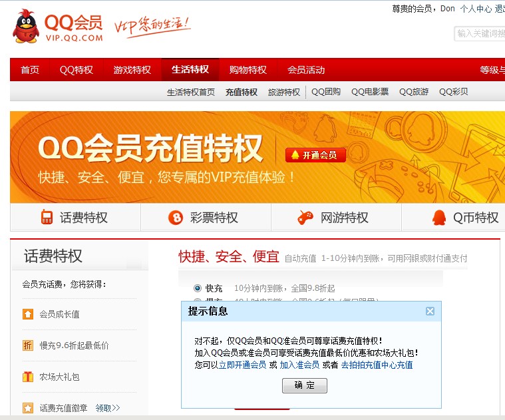This screenshot has width=505, height=420.
Task: Follow the 加入准会员 link
Action: pos(299,365)
